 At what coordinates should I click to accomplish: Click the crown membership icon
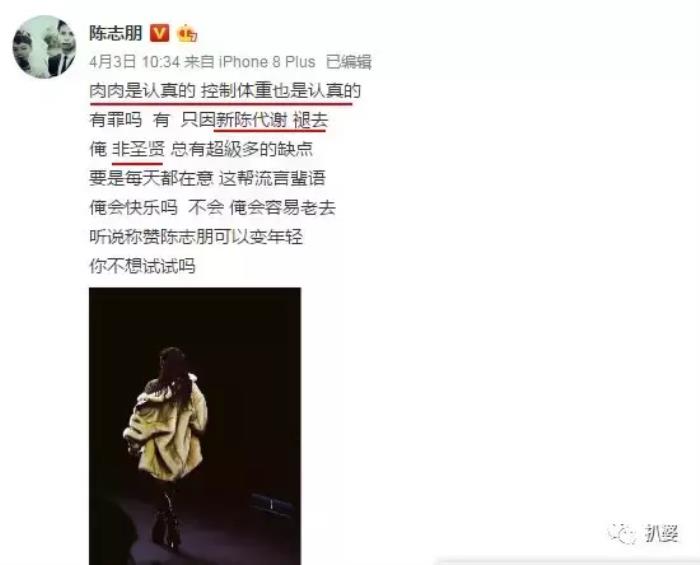click(188, 33)
